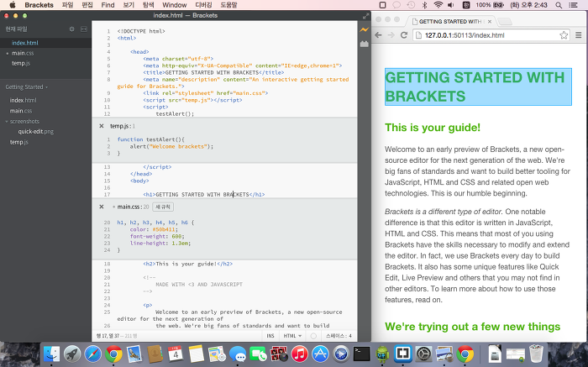Open Android Studio icon in the Dock
Image resolution: width=588 pixels, height=367 pixels.
382,354
